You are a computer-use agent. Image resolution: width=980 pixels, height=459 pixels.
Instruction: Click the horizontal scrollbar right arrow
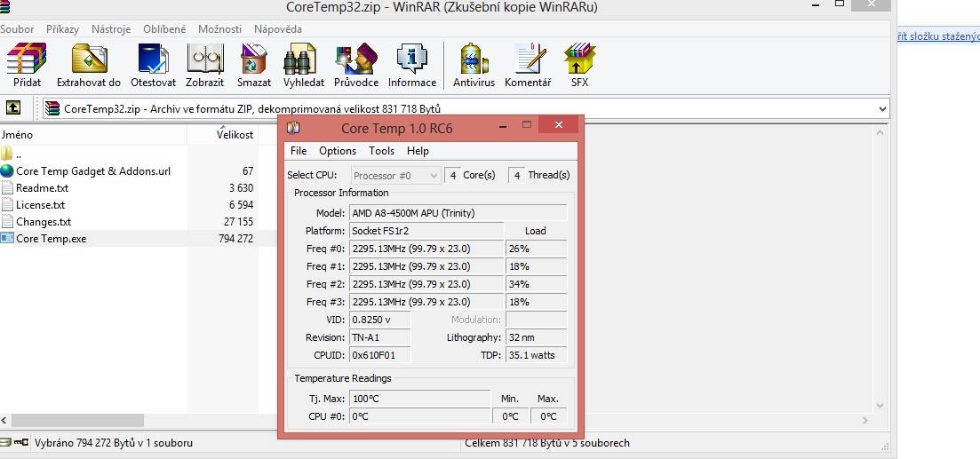(865, 420)
